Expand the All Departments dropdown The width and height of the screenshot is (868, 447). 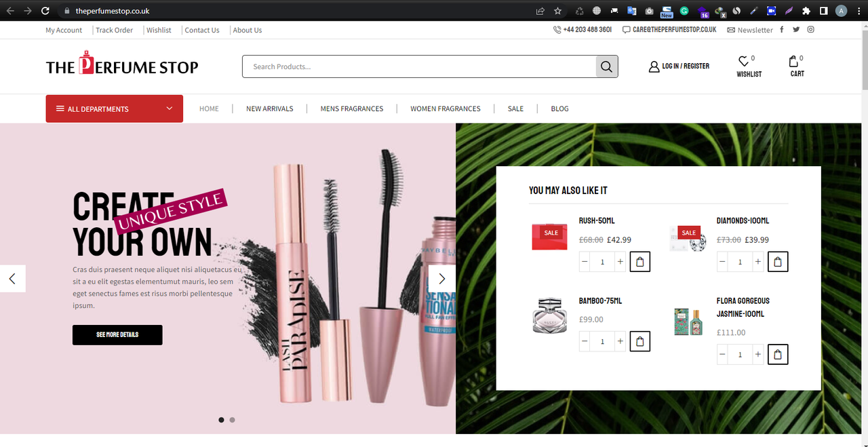coord(115,109)
